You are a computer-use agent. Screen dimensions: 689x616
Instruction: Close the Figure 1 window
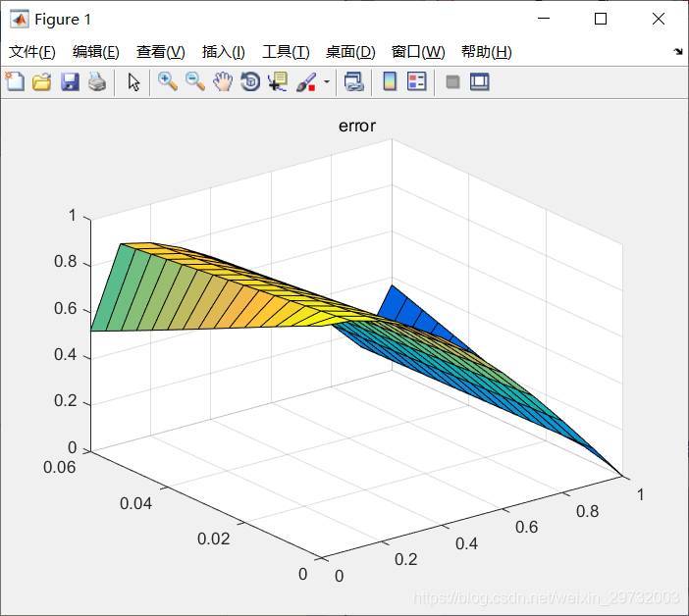659,19
